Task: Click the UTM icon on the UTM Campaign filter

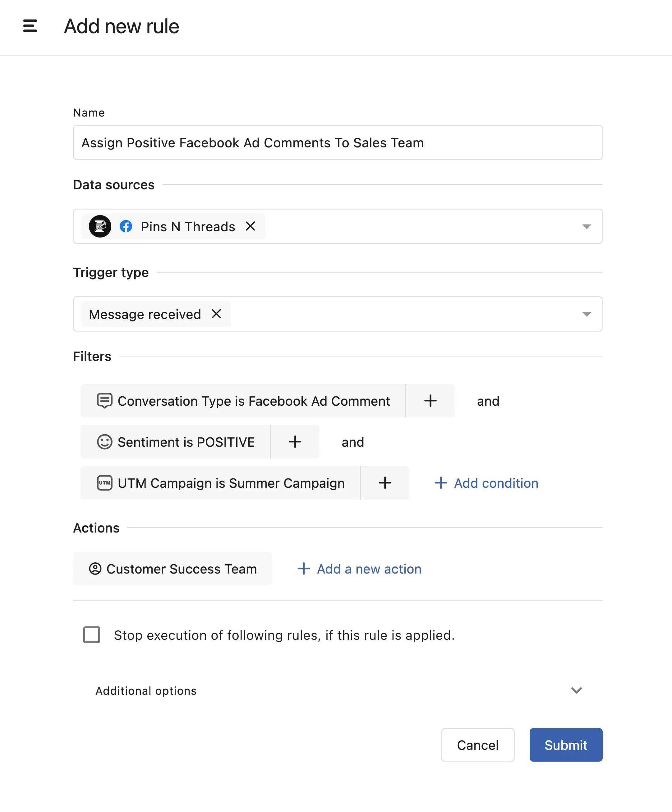Action: 104,483
